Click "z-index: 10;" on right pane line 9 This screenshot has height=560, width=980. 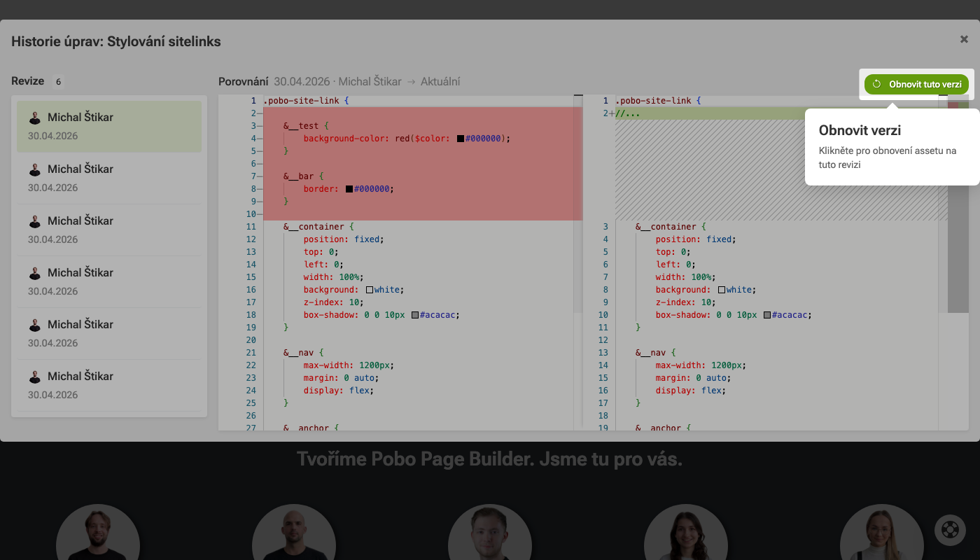point(686,302)
